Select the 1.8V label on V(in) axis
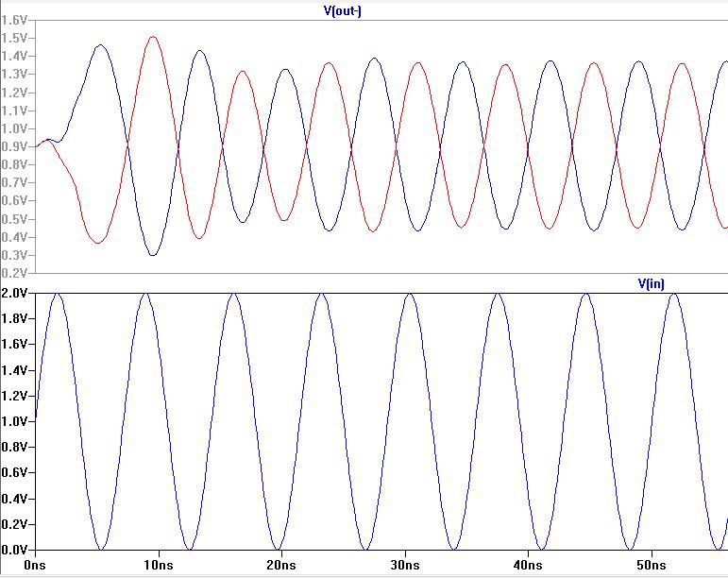Screen dimensions: 728x578 (14, 318)
